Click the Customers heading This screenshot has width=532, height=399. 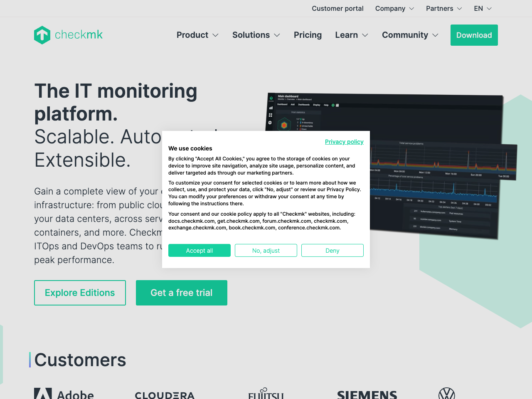click(x=80, y=360)
